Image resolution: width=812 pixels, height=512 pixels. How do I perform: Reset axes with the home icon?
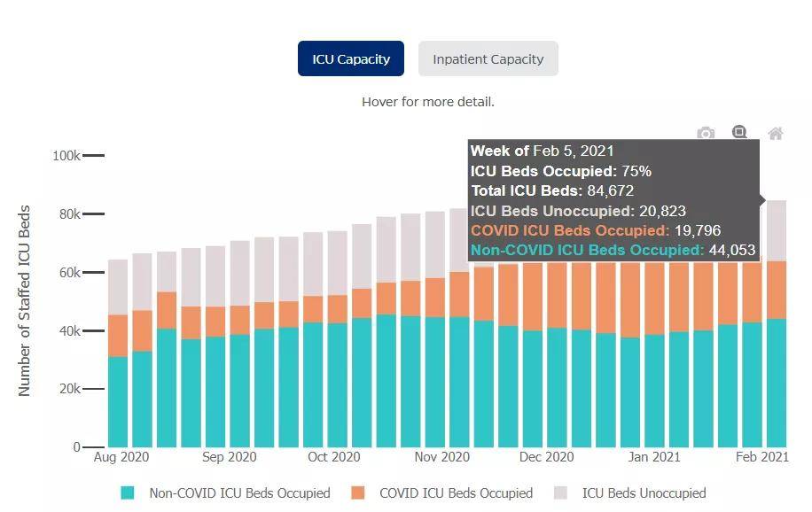[776, 134]
